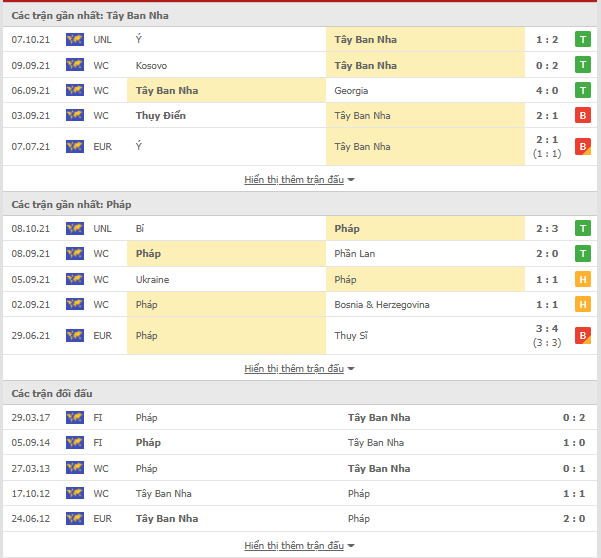Click the FI label in the 29.03.17 row
The image size is (601, 558).
(98, 418)
